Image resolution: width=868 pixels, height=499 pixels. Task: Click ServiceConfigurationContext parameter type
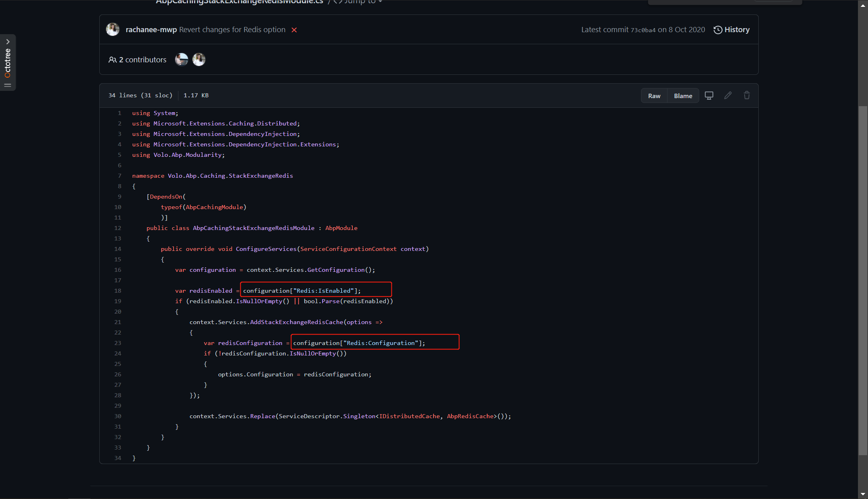pyautogui.click(x=348, y=249)
